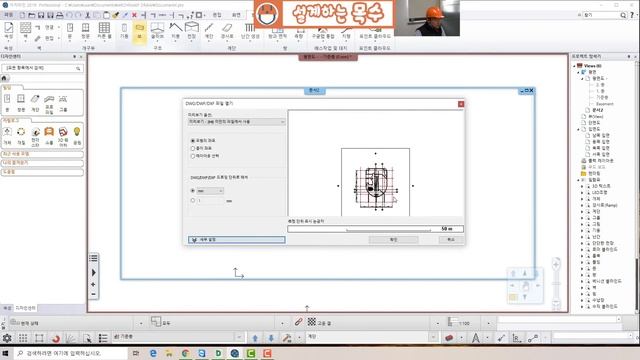Viewport: 640px width, 360px height.
Task: Open Chrome from the Windows taskbar
Action: coord(185,353)
